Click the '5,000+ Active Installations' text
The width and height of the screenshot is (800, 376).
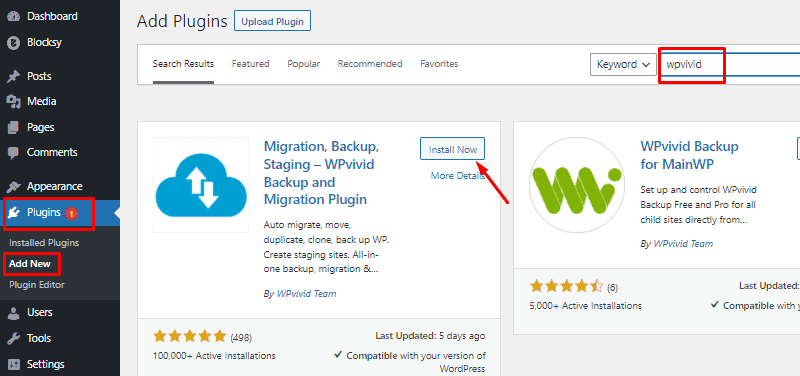[586, 306]
